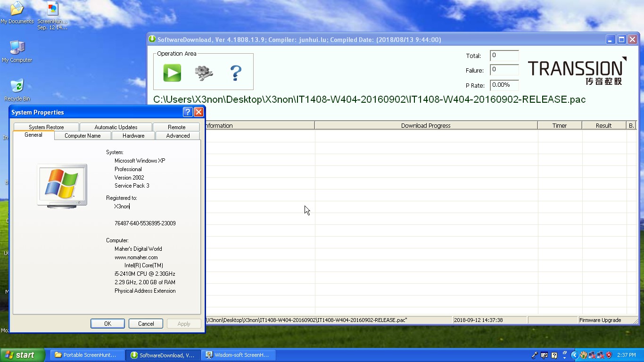Click Cancel in System Properties
The width and height of the screenshot is (644, 362).
146,323
